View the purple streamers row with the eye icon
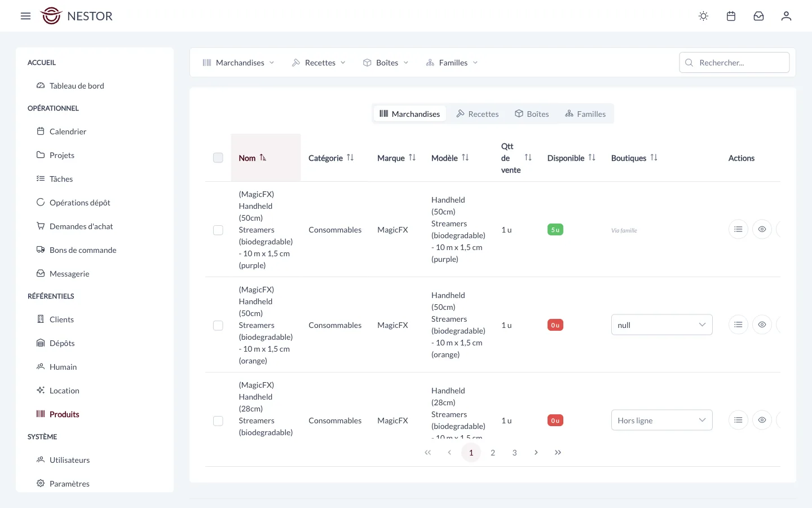Image resolution: width=812 pixels, height=508 pixels. pos(762,229)
